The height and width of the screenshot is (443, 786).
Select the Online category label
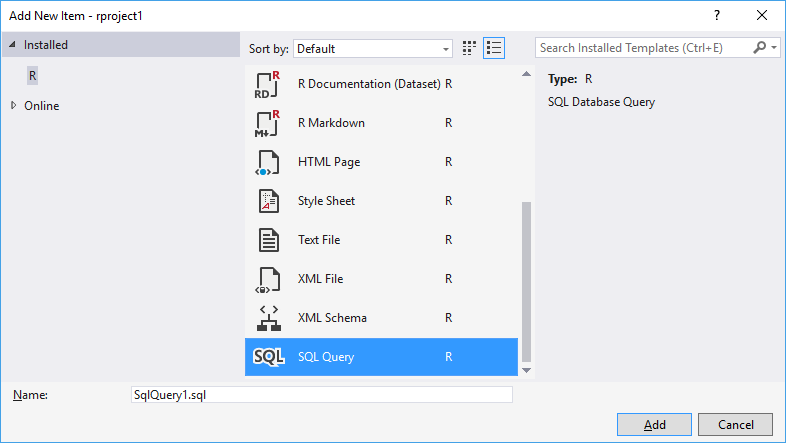point(42,106)
